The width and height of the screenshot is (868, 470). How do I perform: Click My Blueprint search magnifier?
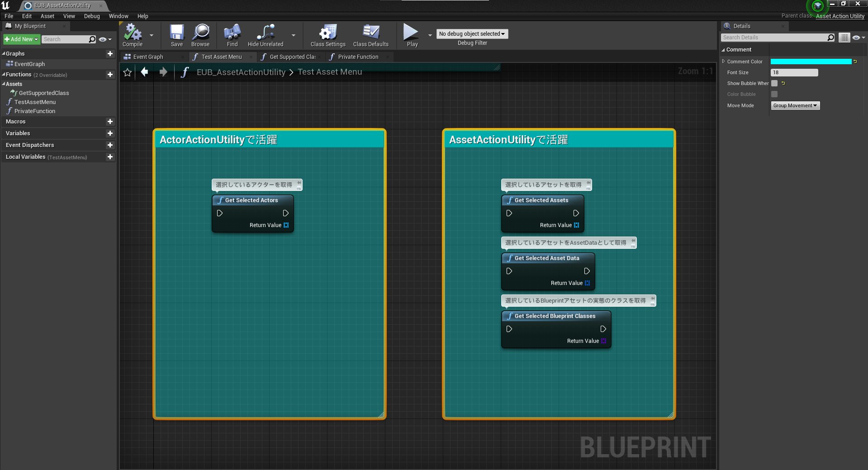pyautogui.click(x=92, y=39)
